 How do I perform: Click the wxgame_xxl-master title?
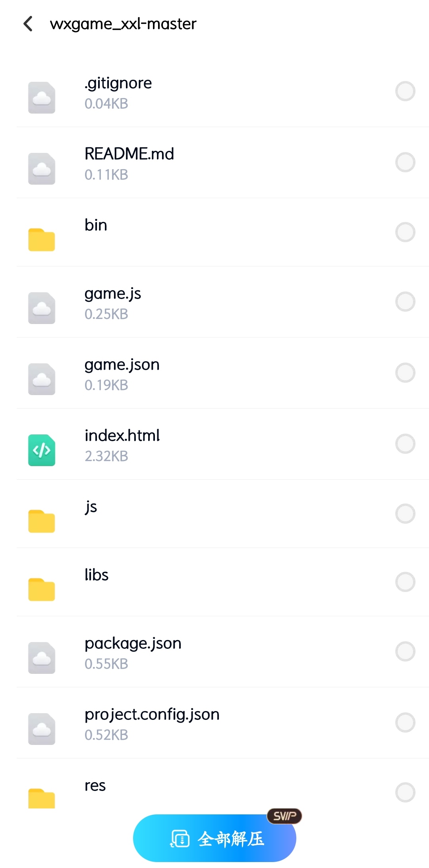123,24
